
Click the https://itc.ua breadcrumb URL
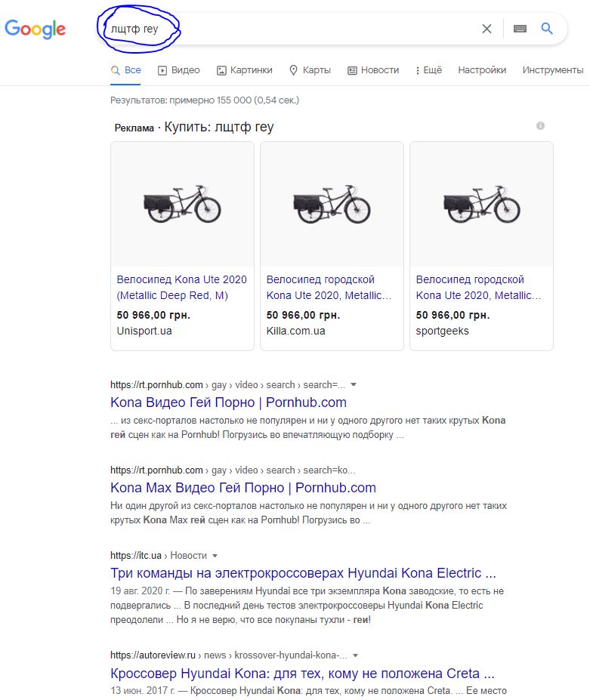click(136, 556)
